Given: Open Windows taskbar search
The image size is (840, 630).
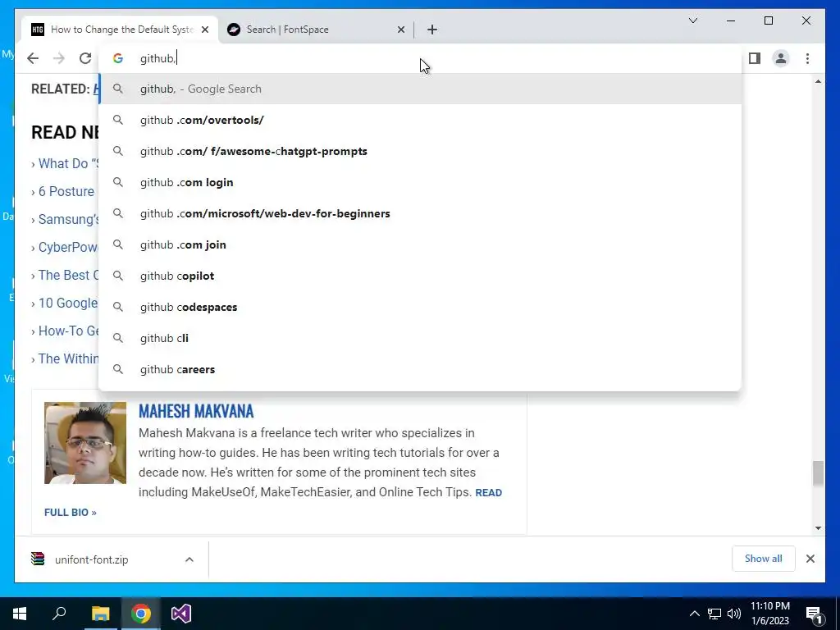Looking at the screenshot, I should 59,614.
